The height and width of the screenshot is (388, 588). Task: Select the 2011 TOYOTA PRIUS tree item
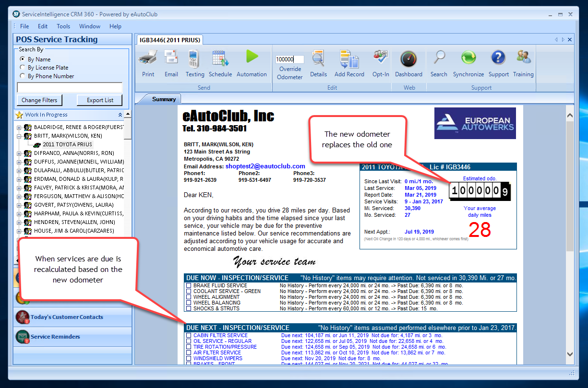67,144
